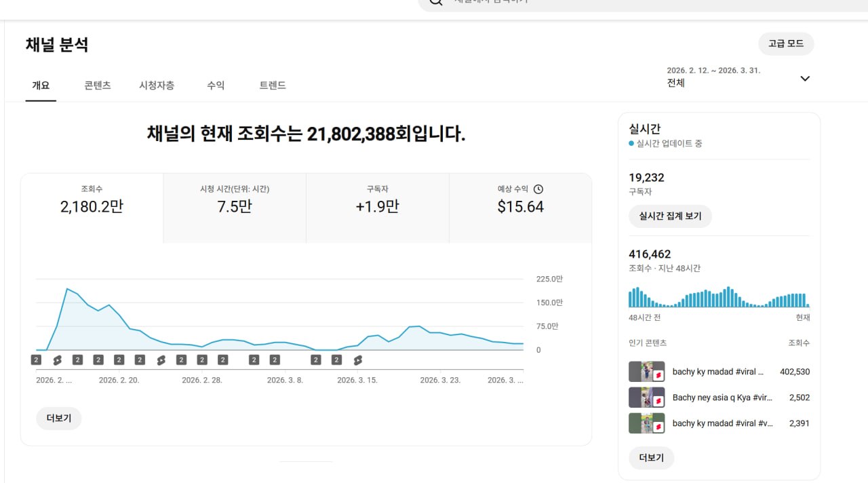Open thumbnail of video with 402,530 views
This screenshot has width=868, height=483.
click(x=646, y=372)
